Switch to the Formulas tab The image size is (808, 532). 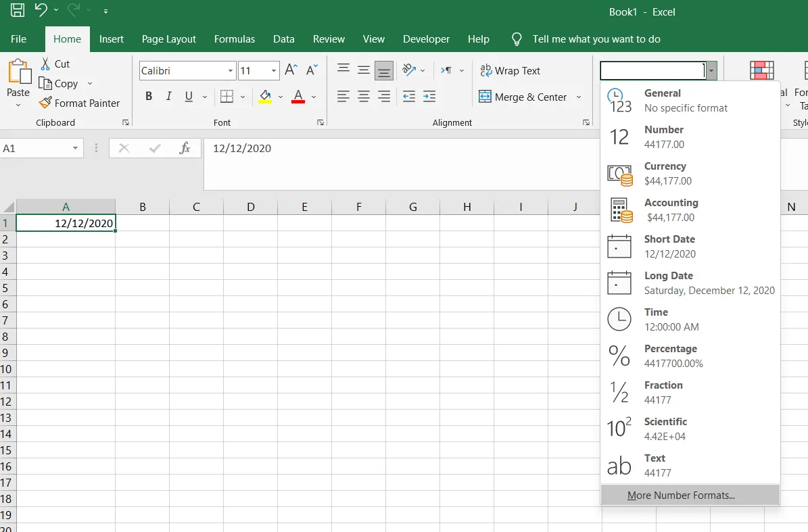coord(235,39)
